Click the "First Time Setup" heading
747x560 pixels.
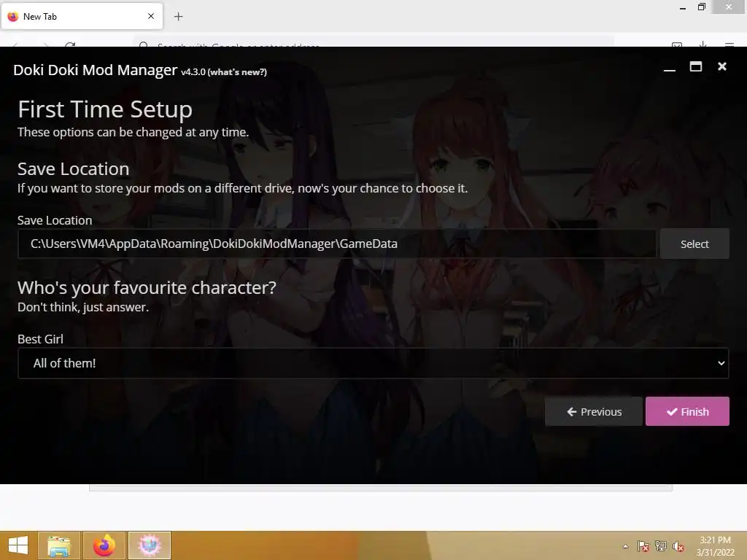(x=105, y=109)
